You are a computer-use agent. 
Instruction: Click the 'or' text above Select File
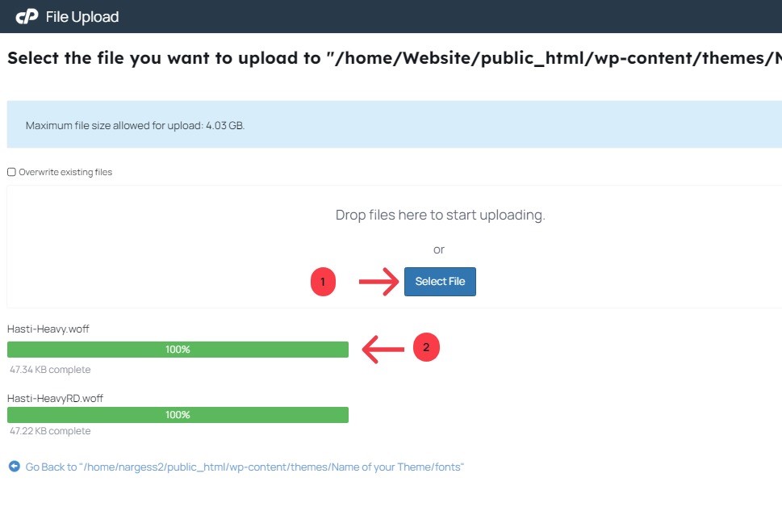tap(439, 249)
